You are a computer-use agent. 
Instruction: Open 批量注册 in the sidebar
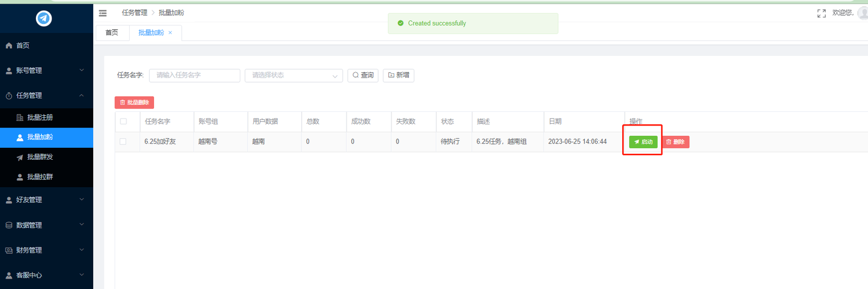(40, 117)
